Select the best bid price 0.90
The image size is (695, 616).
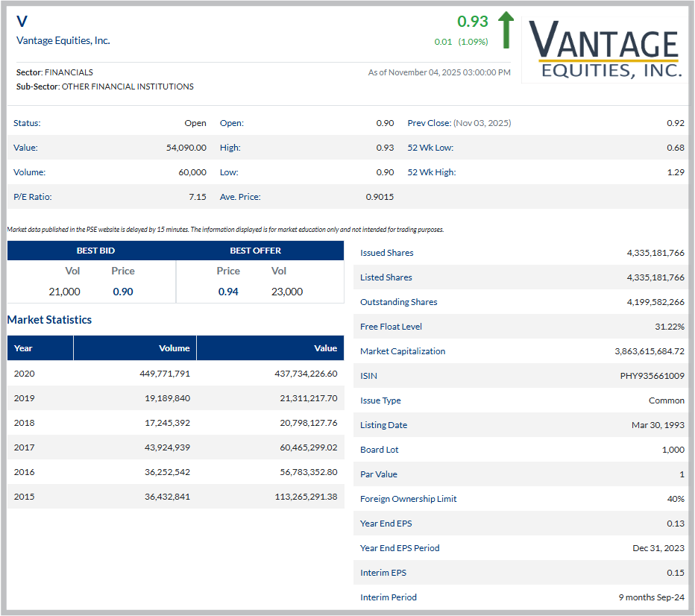[123, 292]
